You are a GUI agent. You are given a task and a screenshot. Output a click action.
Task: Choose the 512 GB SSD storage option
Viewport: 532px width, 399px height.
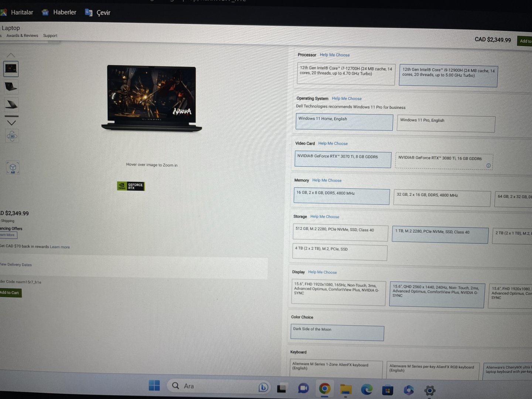341,233
